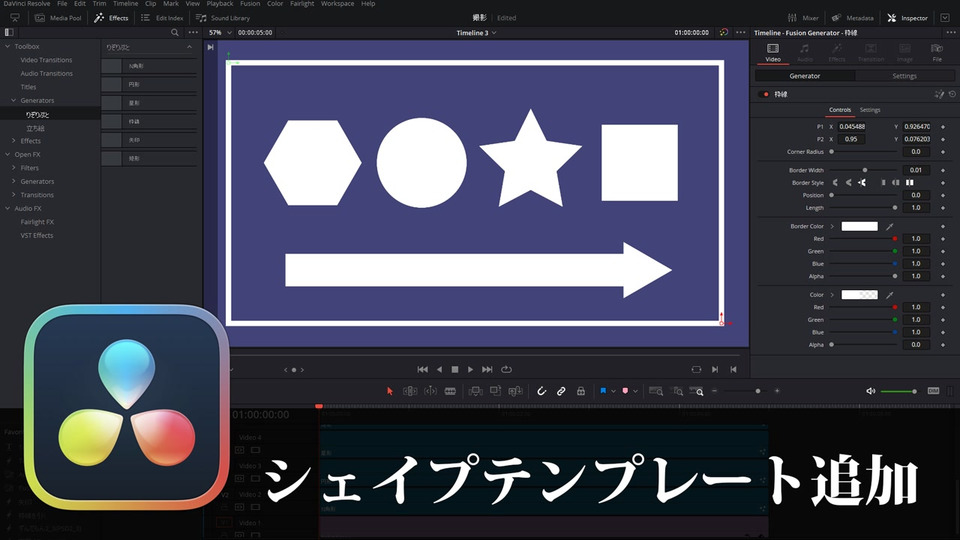Open the Metadata panel

(x=853, y=18)
